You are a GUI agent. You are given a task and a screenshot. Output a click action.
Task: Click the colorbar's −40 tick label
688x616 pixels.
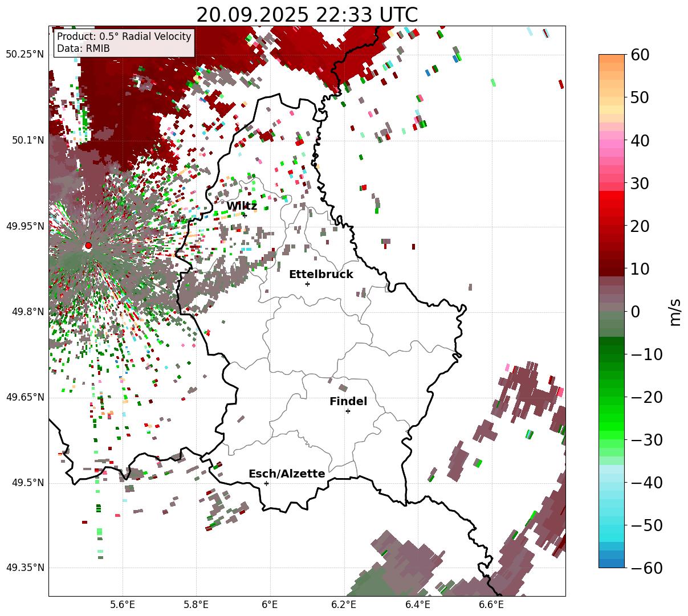click(x=646, y=482)
